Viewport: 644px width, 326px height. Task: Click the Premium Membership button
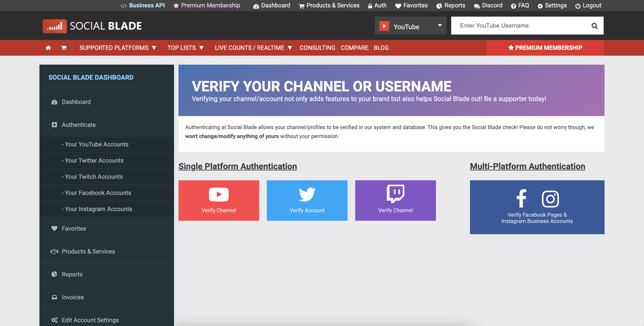pos(545,48)
